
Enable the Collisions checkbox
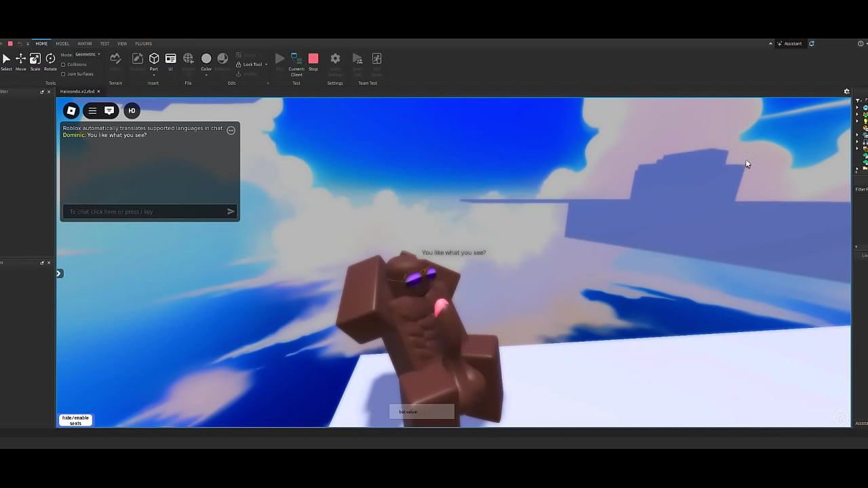point(63,64)
